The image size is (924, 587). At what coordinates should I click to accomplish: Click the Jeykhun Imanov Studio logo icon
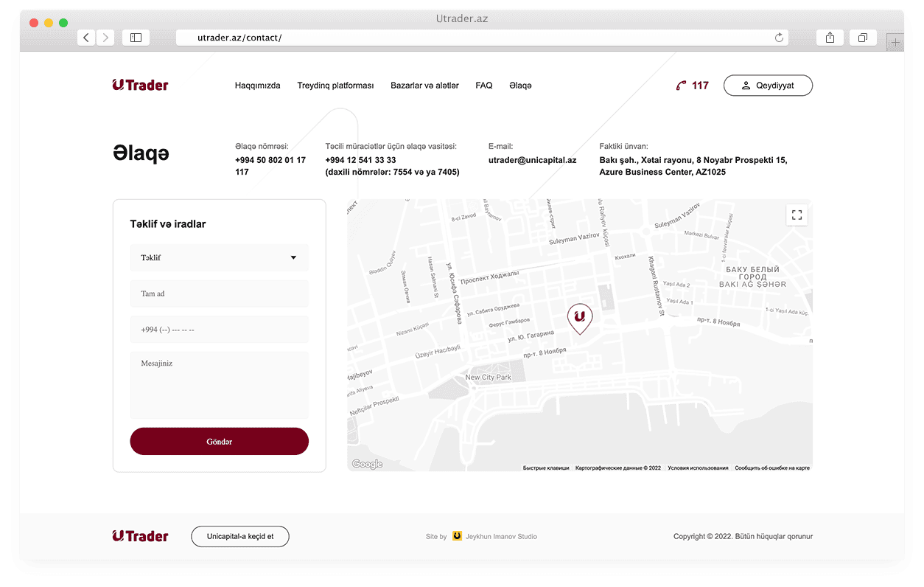click(x=458, y=536)
